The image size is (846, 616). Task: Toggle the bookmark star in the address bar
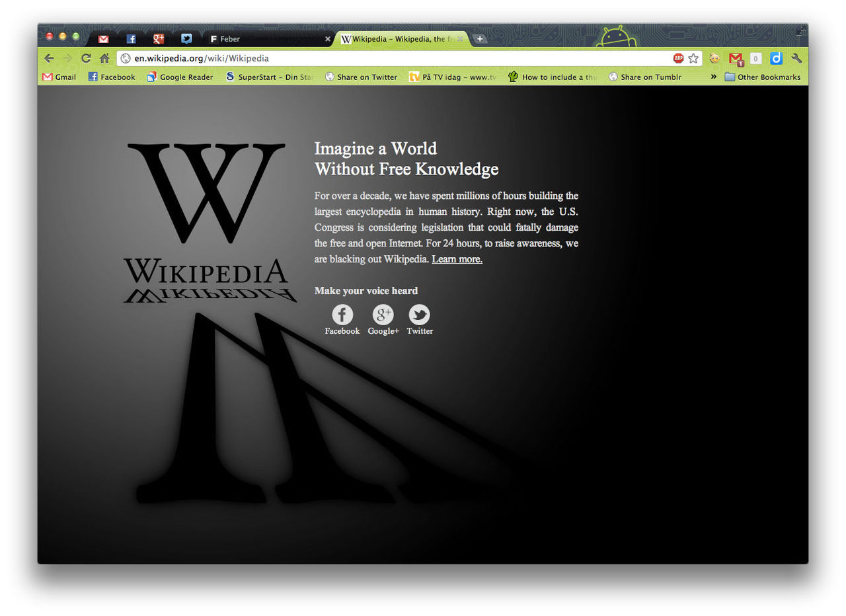(x=694, y=58)
